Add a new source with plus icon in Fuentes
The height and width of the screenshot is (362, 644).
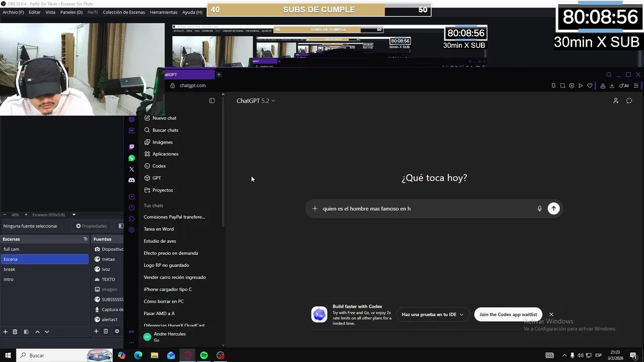(x=96, y=331)
